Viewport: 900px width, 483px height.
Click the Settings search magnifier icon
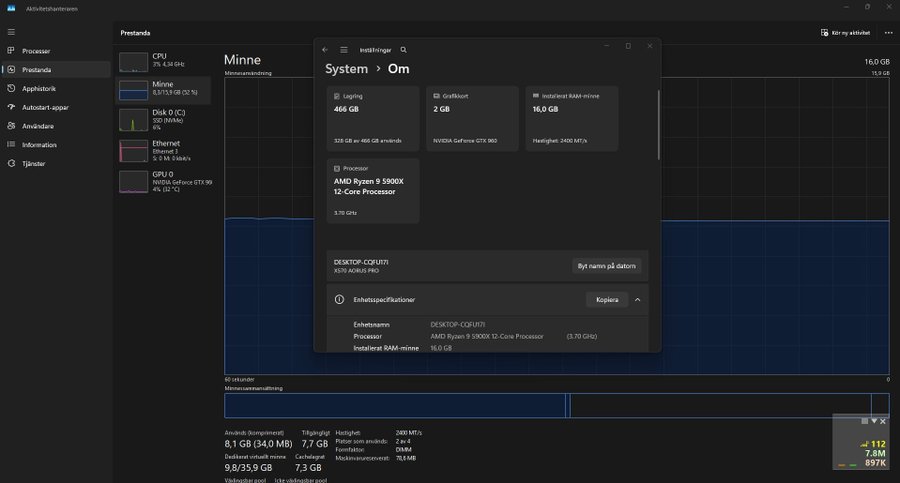tap(404, 49)
